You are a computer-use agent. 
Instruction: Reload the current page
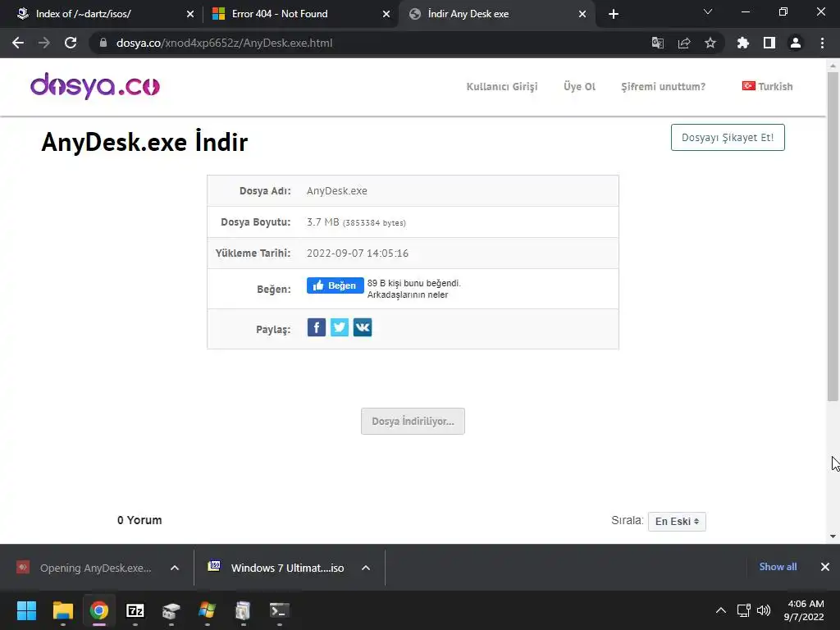(71, 43)
